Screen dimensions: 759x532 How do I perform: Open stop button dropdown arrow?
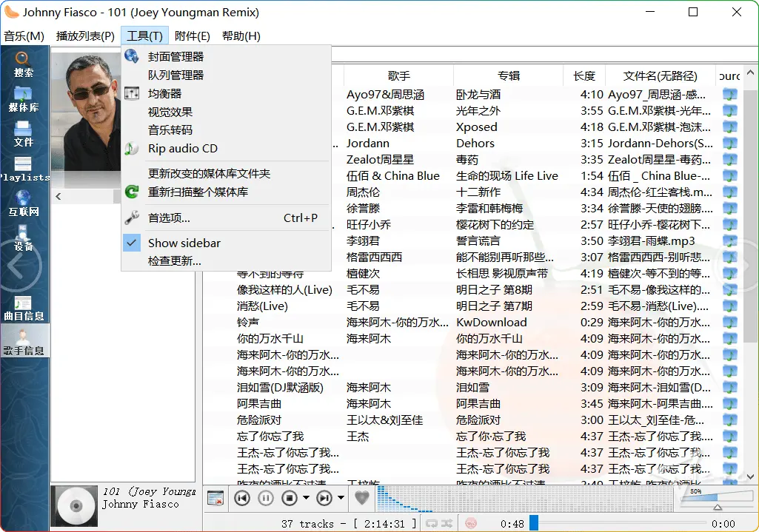pos(306,498)
